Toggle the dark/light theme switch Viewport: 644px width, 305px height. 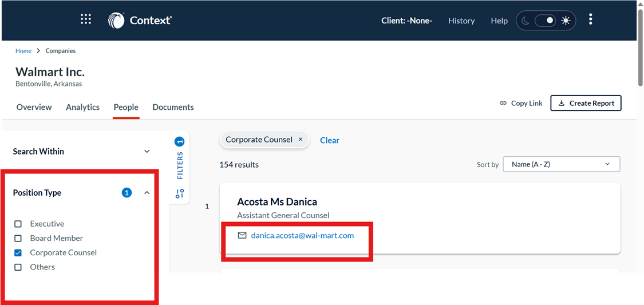tap(545, 21)
